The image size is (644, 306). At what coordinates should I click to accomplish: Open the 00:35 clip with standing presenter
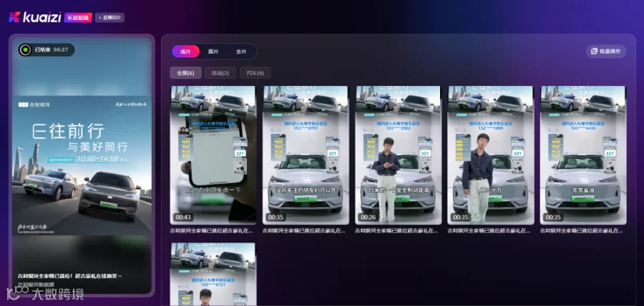(x=490, y=155)
